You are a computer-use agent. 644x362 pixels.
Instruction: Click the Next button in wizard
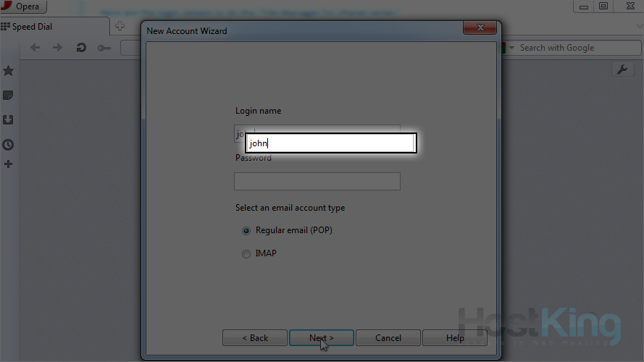pyautogui.click(x=322, y=338)
